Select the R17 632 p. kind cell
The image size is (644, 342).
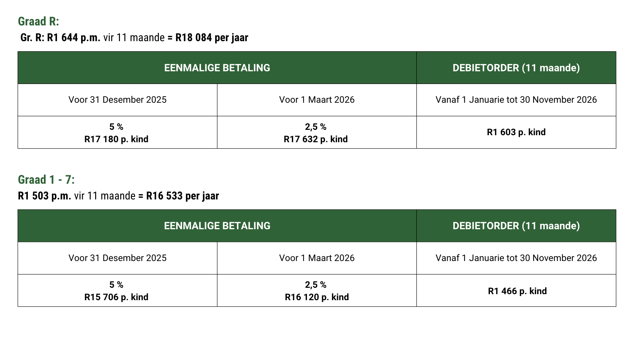tap(317, 133)
